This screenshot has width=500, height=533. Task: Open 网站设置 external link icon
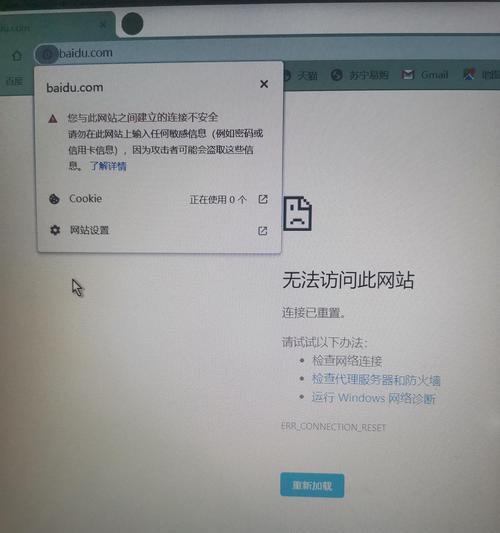click(262, 231)
